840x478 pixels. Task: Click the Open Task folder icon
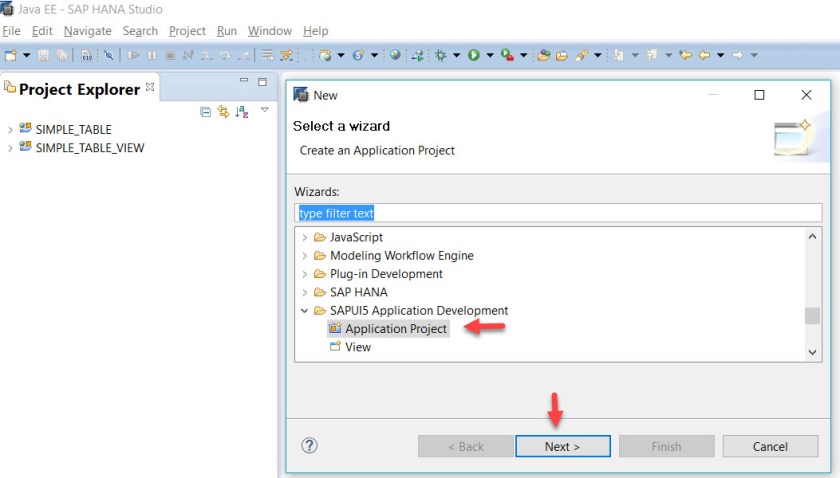[562, 55]
